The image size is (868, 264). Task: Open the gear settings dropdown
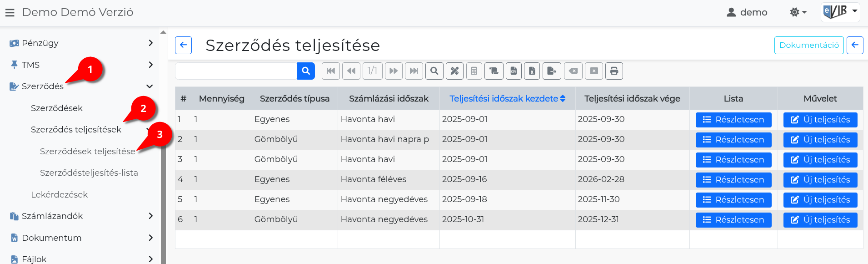click(798, 12)
